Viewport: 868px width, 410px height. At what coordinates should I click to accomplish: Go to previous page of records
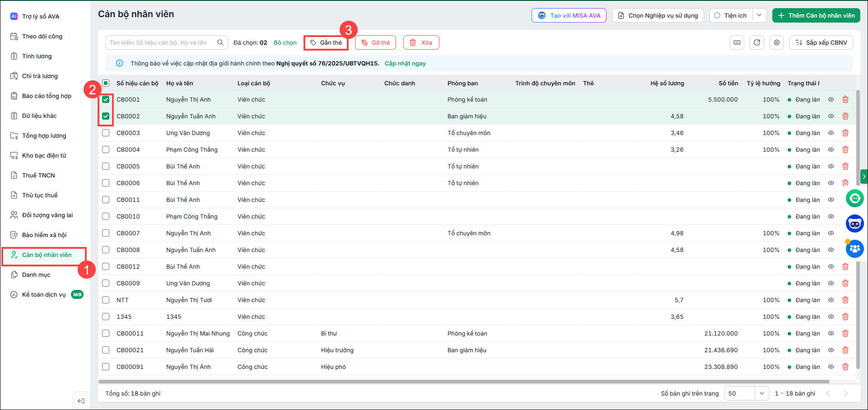[x=828, y=393]
